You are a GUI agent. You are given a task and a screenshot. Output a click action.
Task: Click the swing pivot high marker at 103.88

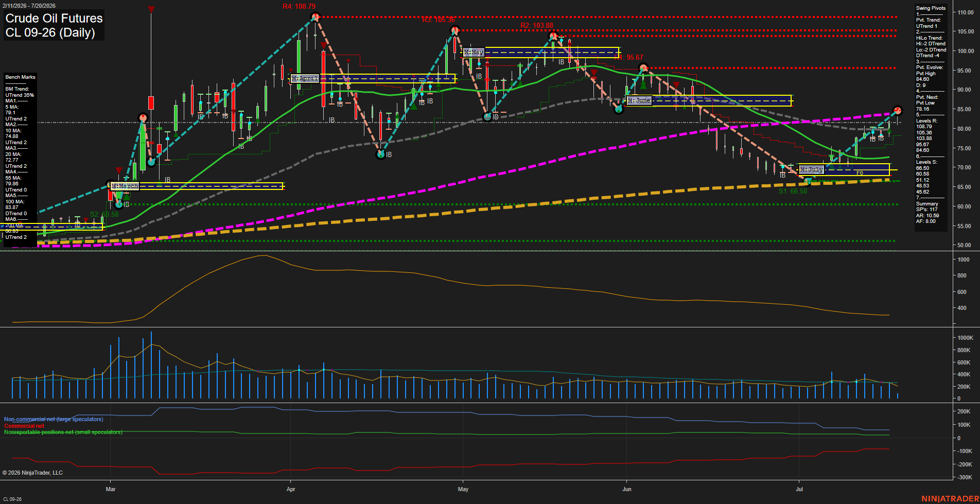click(x=553, y=36)
